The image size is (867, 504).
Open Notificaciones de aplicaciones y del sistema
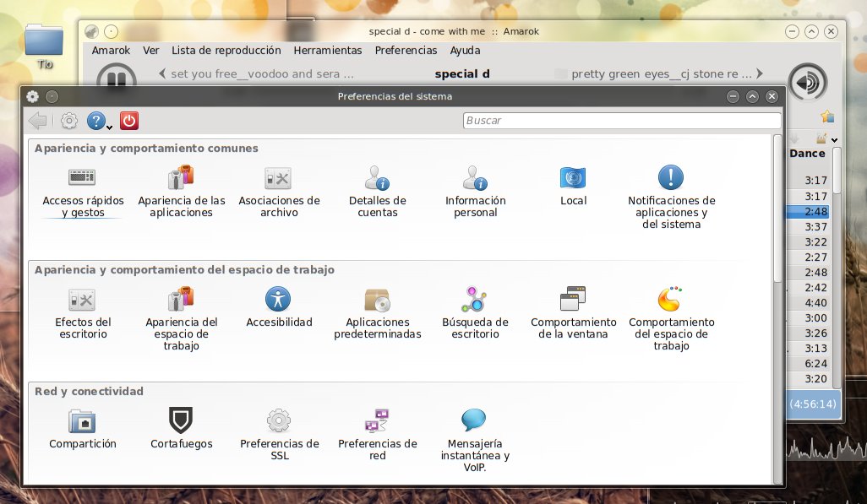[671, 198]
